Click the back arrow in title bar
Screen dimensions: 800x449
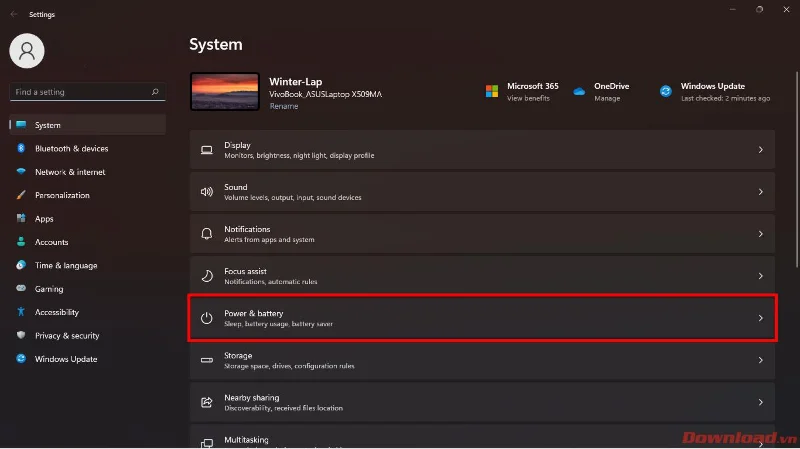click(14, 14)
